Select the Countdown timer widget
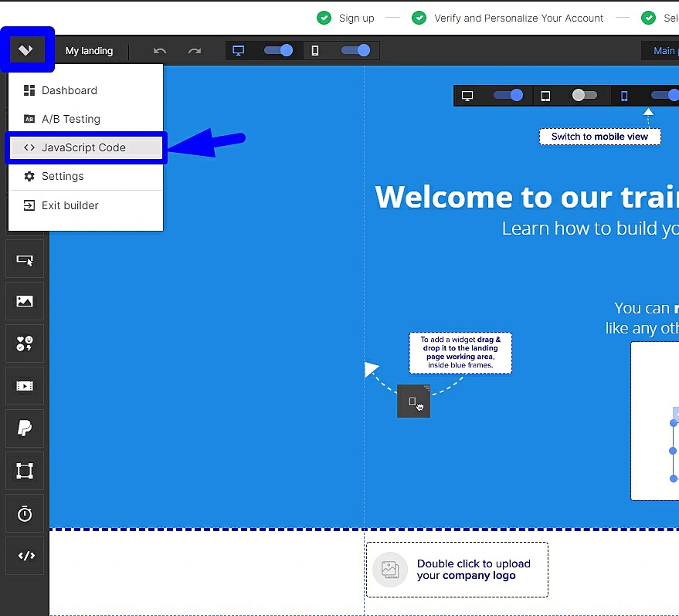The image size is (679, 616). coord(25,513)
